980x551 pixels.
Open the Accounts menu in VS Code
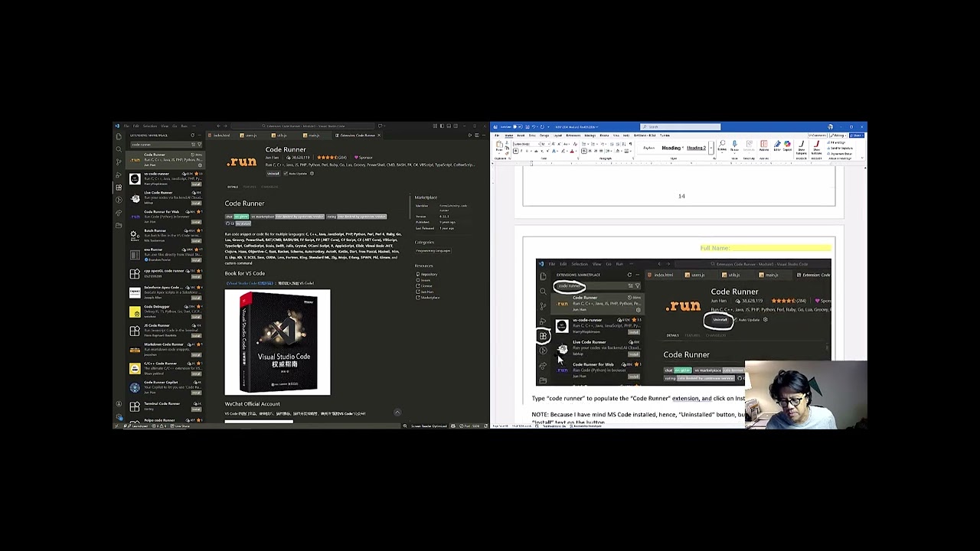tap(119, 404)
